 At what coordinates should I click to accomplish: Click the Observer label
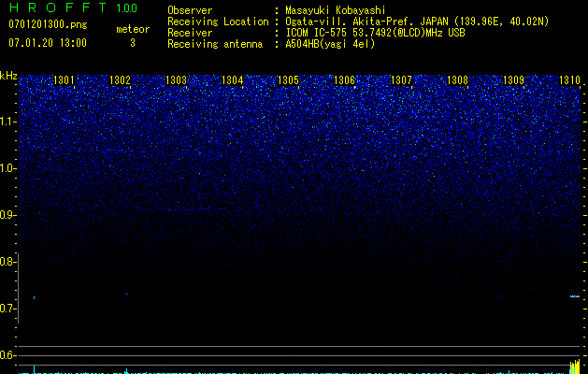pos(190,10)
